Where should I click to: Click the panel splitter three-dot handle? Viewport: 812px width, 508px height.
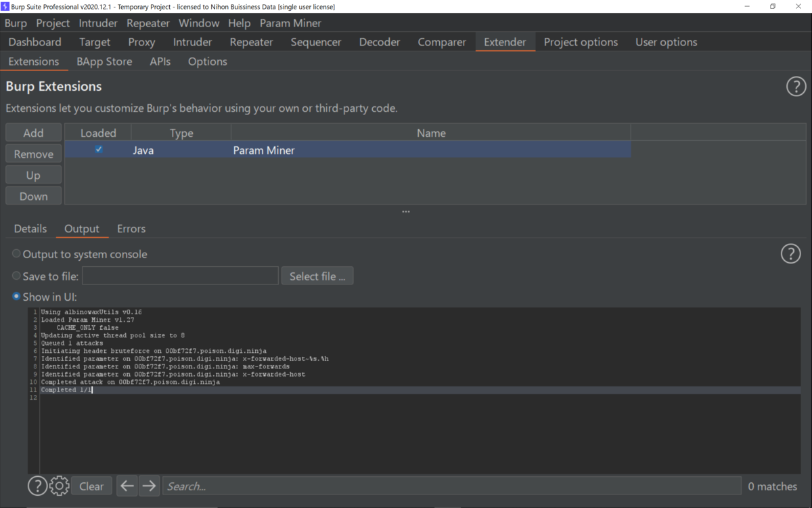tap(406, 211)
